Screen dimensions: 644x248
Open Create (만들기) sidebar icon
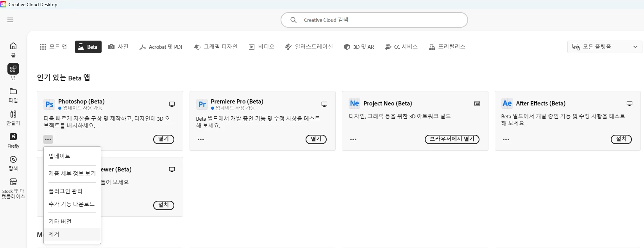(13, 118)
